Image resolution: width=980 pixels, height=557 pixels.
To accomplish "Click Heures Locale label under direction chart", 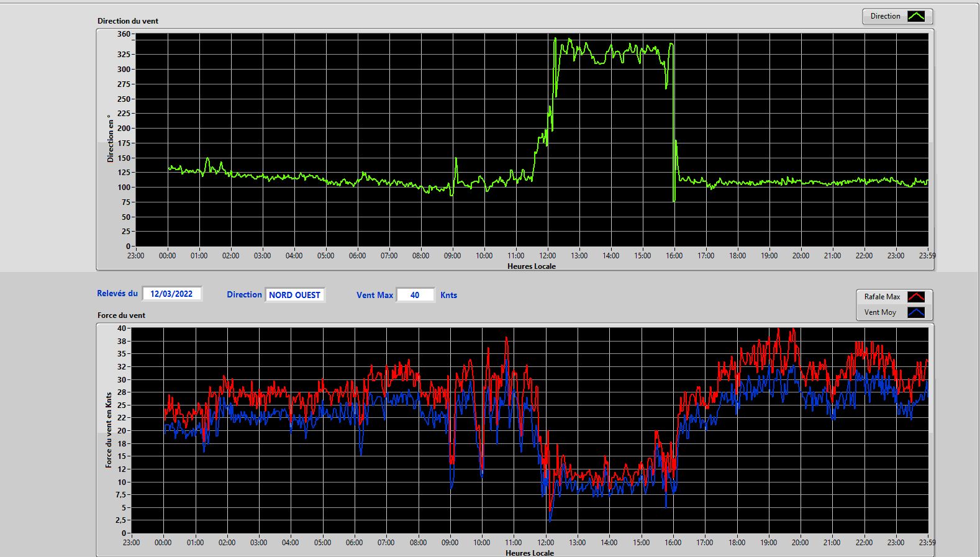I will (532, 266).
